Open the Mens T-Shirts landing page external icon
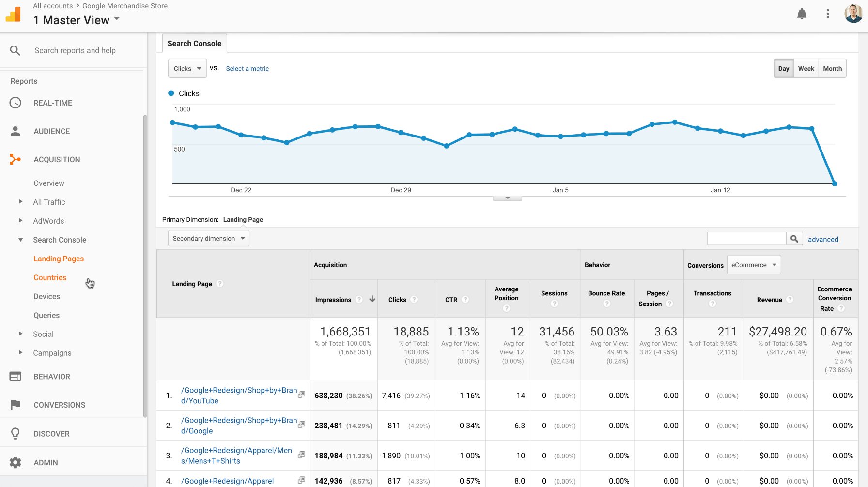Viewport: 868px width, 487px height. [301, 455]
